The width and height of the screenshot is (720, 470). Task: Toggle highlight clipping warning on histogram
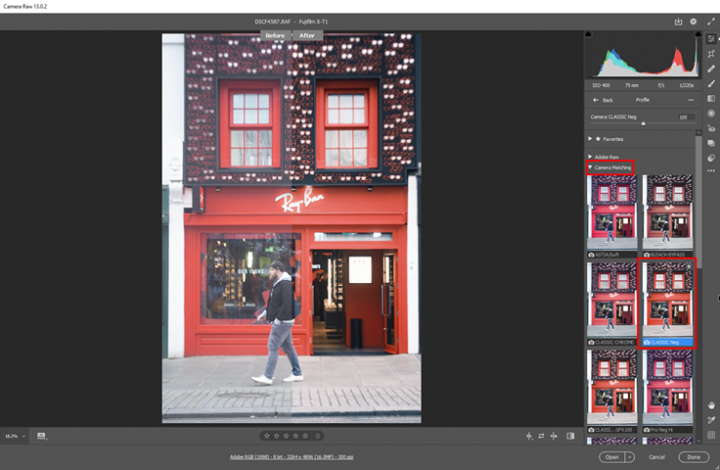click(x=698, y=34)
